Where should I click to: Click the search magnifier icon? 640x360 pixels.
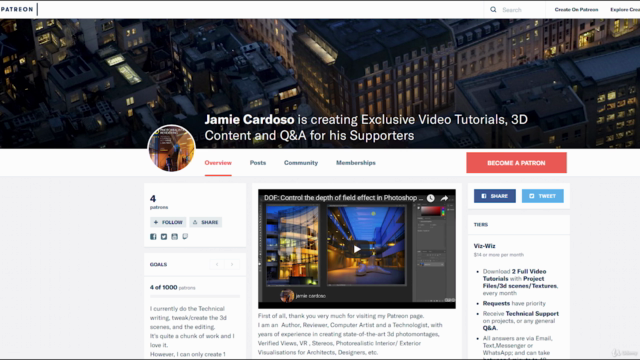(x=493, y=9)
